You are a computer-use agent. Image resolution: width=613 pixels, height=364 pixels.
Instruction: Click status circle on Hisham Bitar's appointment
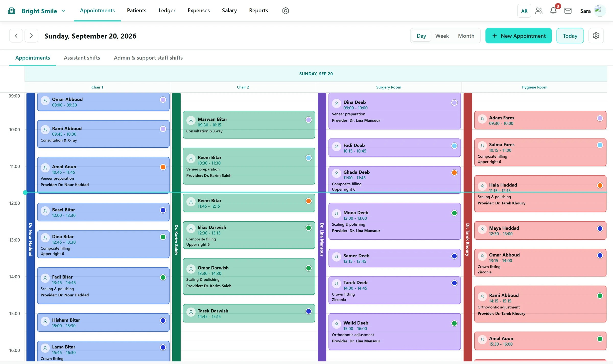[x=163, y=321]
